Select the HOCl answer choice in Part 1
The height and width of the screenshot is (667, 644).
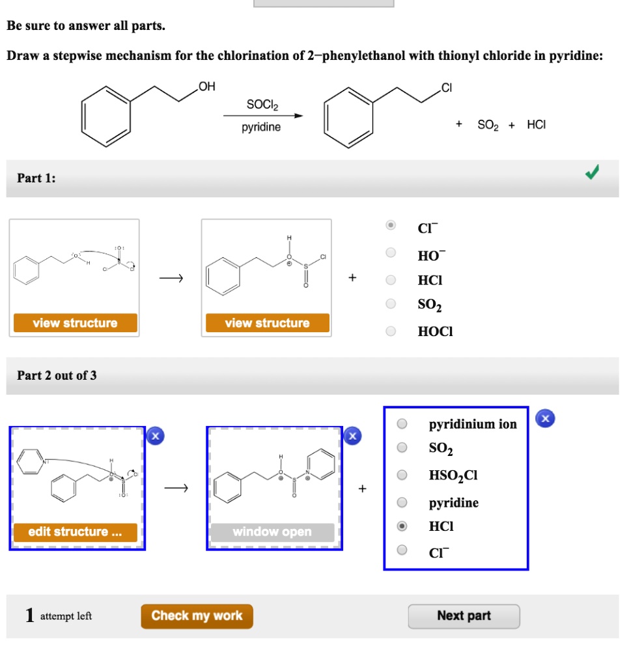391,331
